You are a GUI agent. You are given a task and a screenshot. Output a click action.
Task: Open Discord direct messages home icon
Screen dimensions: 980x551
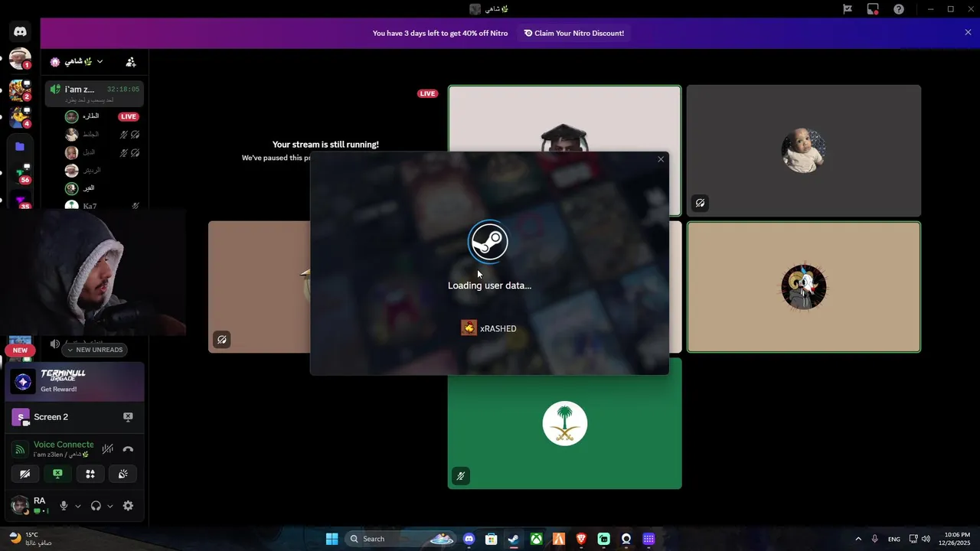pyautogui.click(x=20, y=31)
